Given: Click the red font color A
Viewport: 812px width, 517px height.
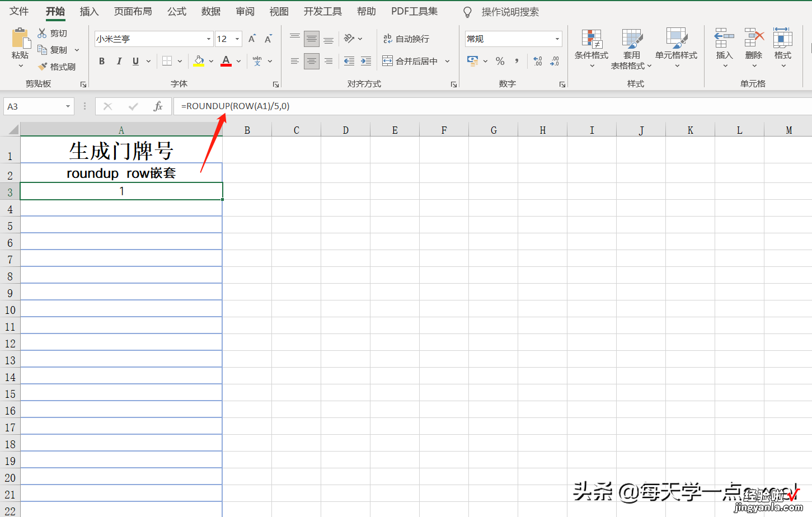Looking at the screenshot, I should [226, 61].
